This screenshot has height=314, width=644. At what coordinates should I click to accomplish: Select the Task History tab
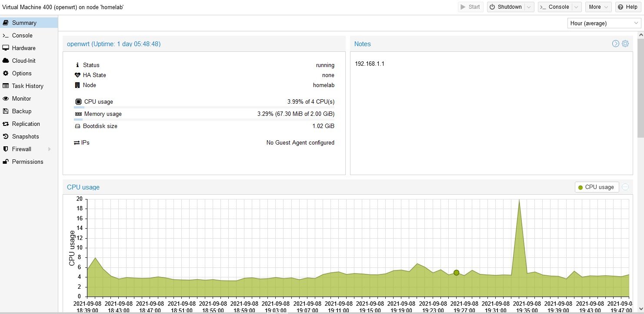pyautogui.click(x=27, y=86)
